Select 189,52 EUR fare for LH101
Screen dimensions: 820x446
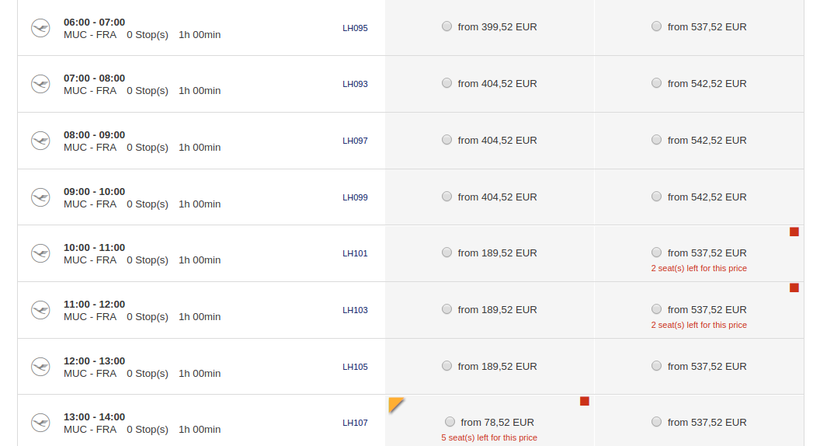pos(447,253)
